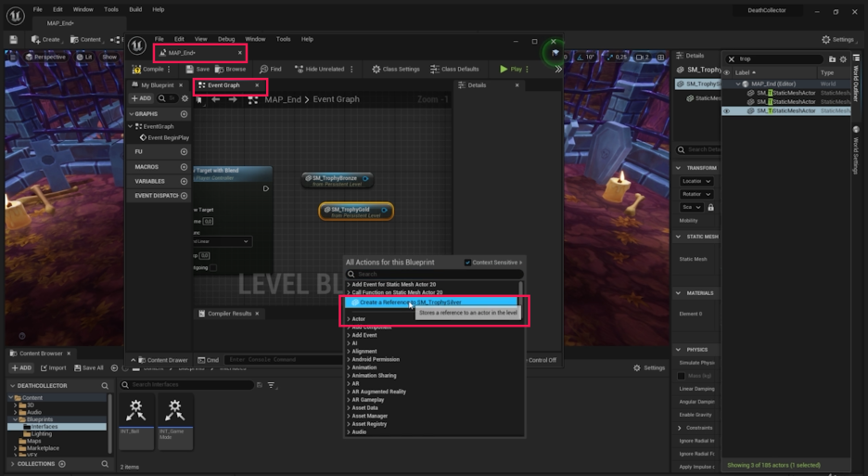868x476 pixels.
Task: Open Window menu in blueprint editor
Action: coord(255,39)
